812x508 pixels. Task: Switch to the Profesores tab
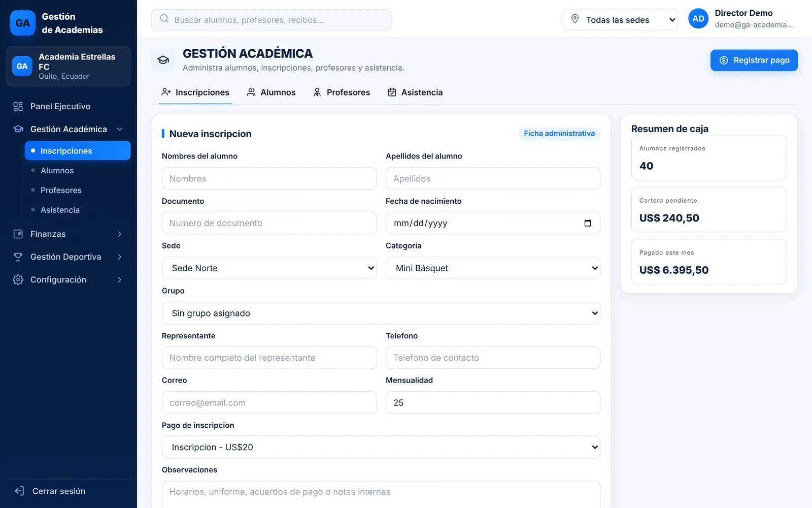pos(342,92)
